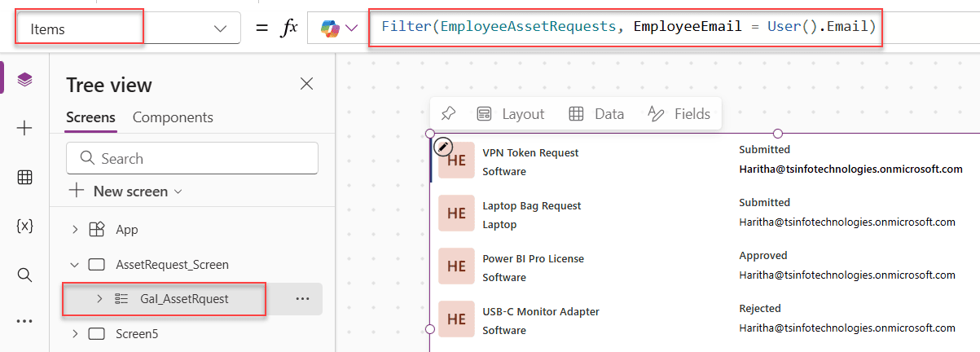Open the sidebar ellipsis more options
980x352 pixels.
pyautogui.click(x=24, y=321)
